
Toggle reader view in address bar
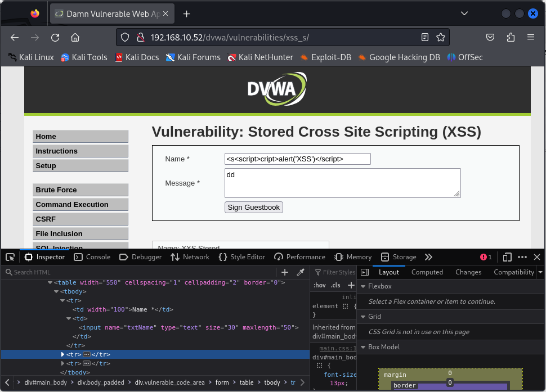tap(425, 37)
